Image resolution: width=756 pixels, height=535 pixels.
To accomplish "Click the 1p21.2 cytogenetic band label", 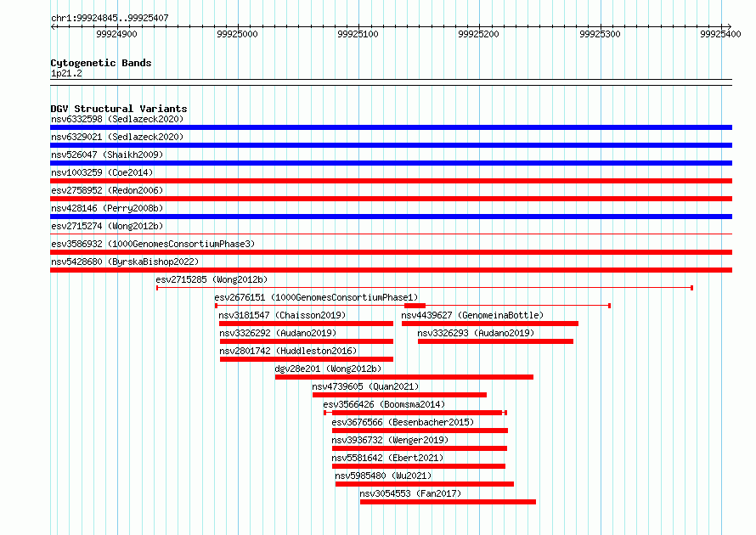I will 66,73.
